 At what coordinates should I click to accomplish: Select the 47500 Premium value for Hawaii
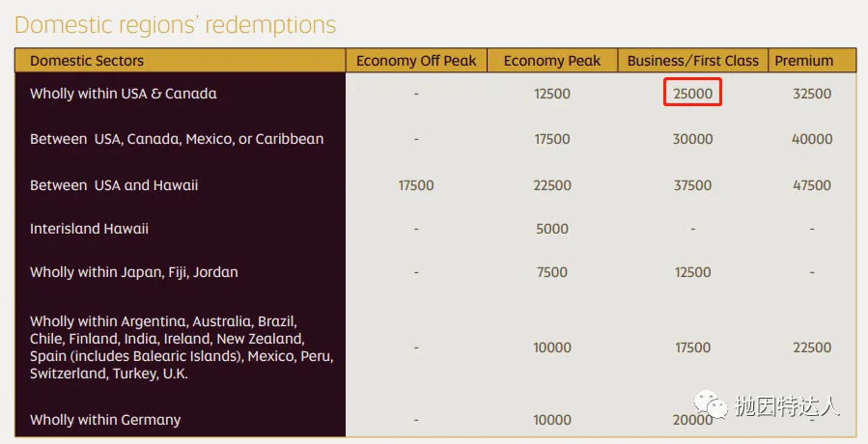[812, 185]
